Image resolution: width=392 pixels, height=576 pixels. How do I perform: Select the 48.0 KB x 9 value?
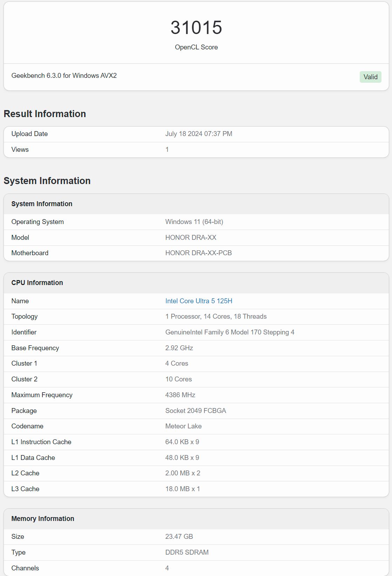(x=182, y=458)
